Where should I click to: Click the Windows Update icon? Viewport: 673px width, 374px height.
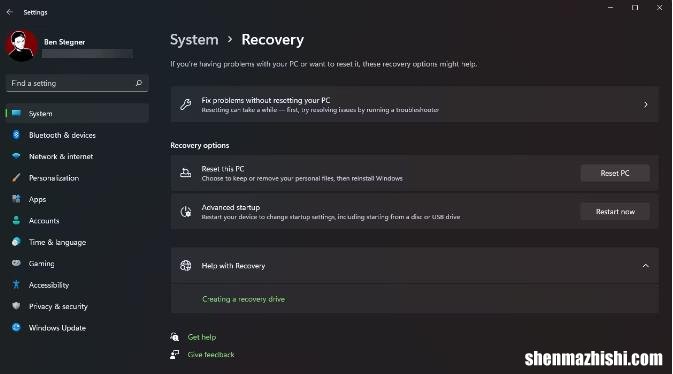[x=16, y=327]
